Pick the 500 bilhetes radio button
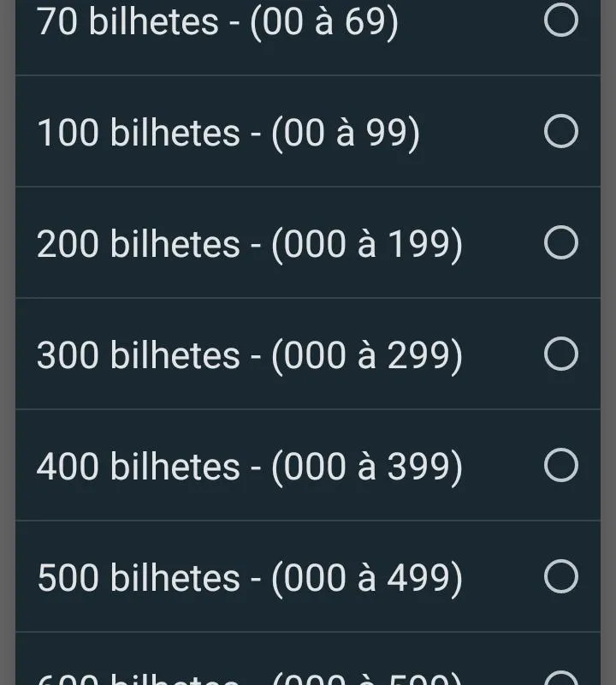This screenshot has width=616, height=685. [x=560, y=577]
